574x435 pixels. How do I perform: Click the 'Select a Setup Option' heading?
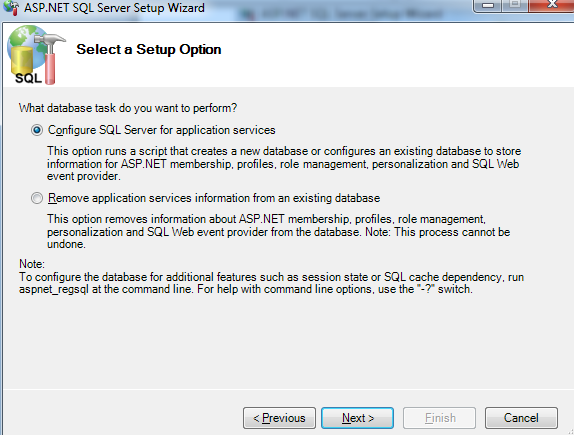(x=149, y=49)
